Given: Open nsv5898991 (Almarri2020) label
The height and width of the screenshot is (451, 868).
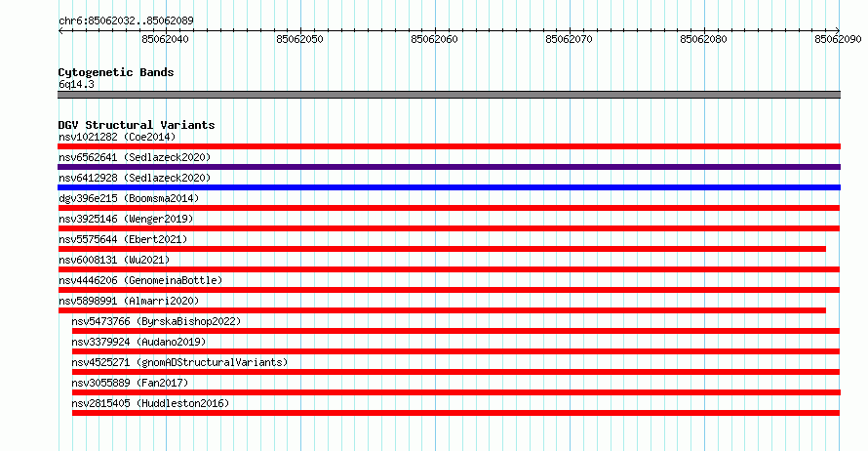Looking at the screenshot, I should pyautogui.click(x=129, y=301).
